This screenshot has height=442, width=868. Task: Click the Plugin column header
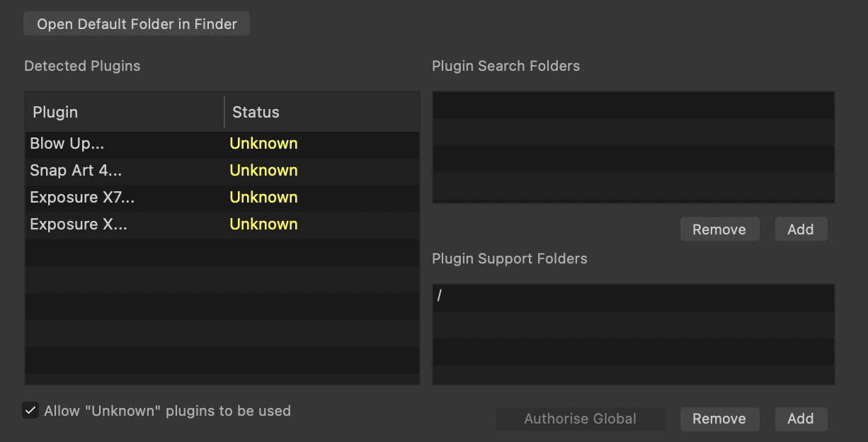124,112
